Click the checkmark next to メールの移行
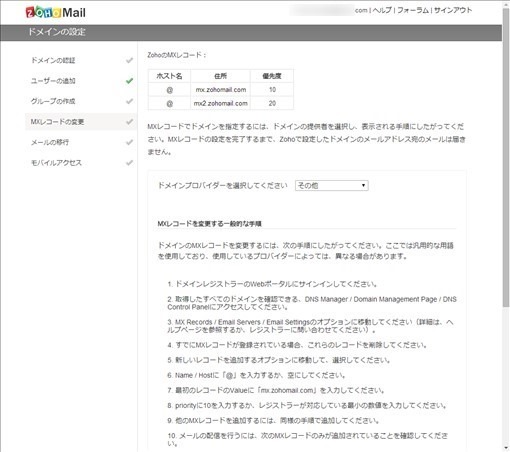The width and height of the screenshot is (510, 452). tap(129, 142)
